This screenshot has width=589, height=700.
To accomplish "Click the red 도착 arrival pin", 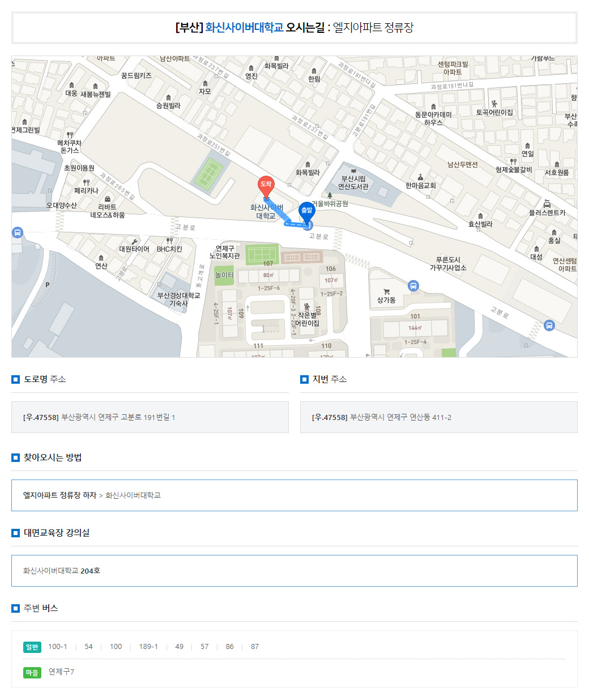I will 266,186.
